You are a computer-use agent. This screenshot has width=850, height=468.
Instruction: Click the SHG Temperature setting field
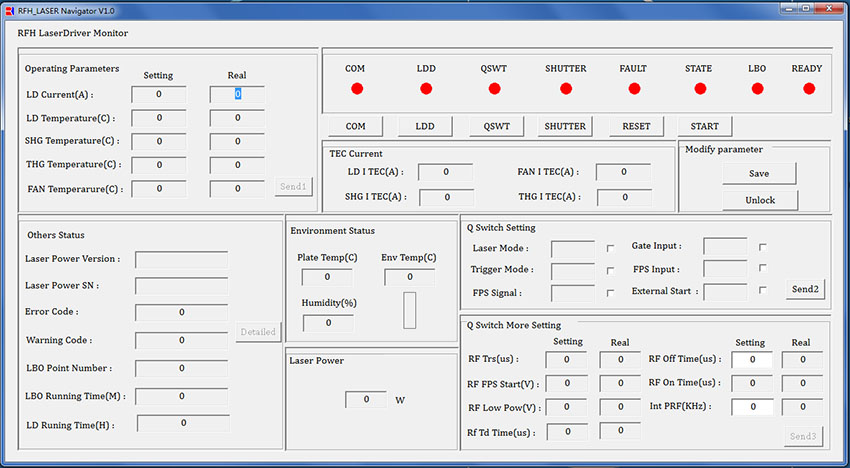(158, 141)
